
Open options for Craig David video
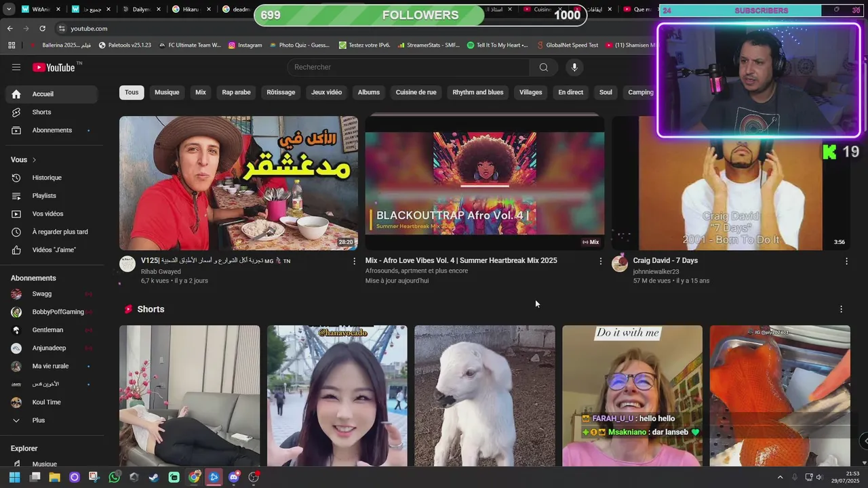(846, 261)
